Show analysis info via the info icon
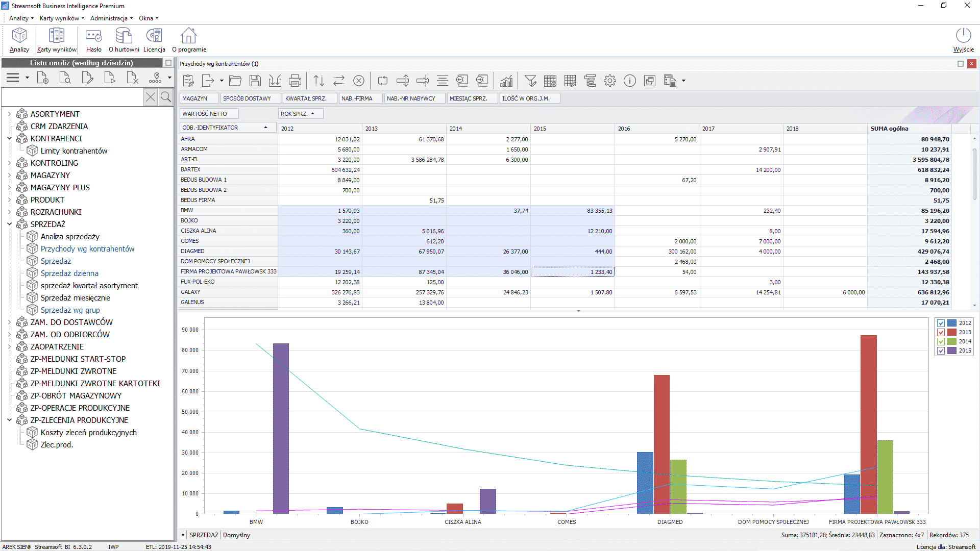Image resolution: width=980 pixels, height=551 pixels. (x=629, y=81)
